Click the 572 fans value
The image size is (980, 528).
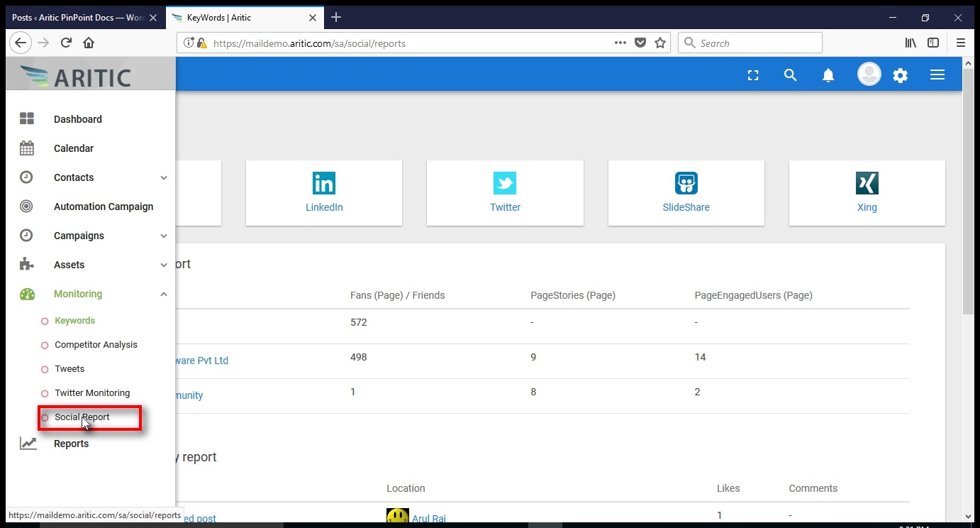pyautogui.click(x=359, y=322)
